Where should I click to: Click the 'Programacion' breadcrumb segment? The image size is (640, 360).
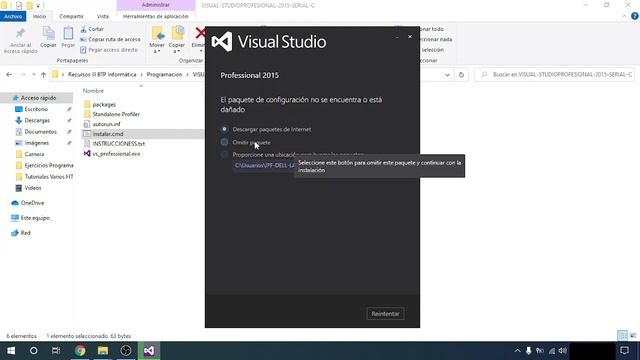[164, 75]
